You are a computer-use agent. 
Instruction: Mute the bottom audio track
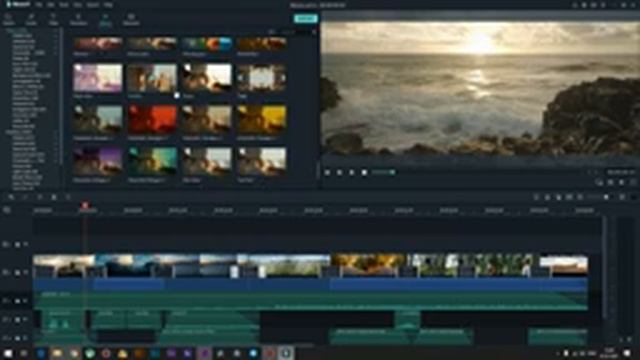[x=25, y=338]
